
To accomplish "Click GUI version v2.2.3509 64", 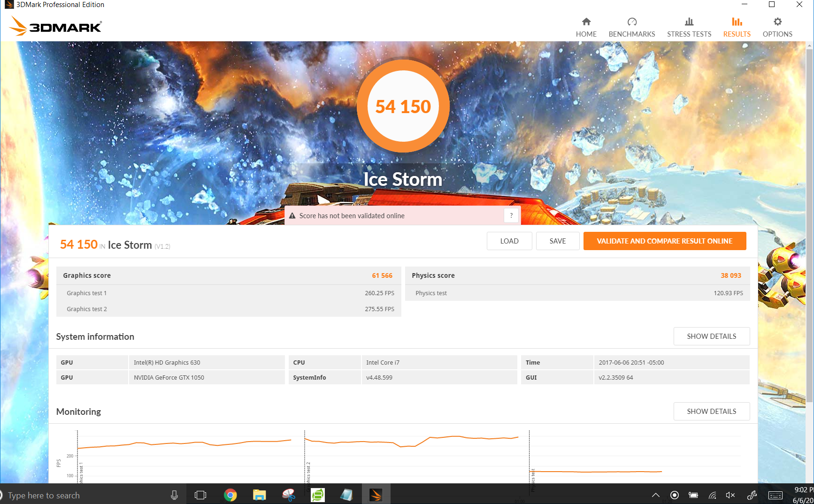I will pos(671,377).
